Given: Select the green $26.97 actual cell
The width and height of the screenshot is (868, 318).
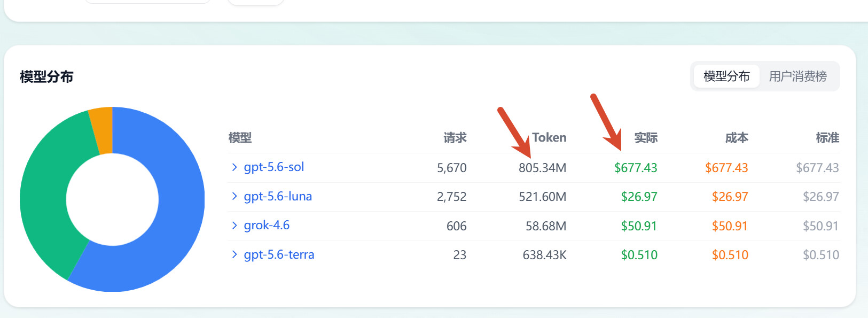Looking at the screenshot, I should point(639,197).
